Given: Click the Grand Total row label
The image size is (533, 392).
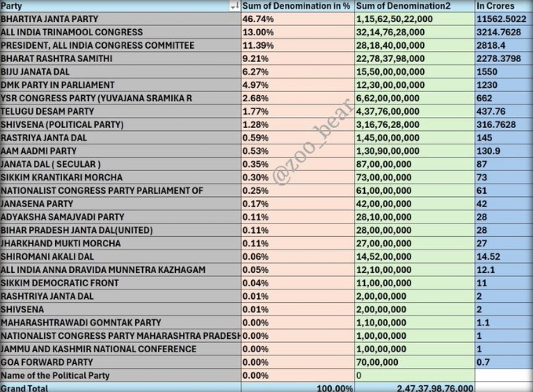Looking at the screenshot, I should tap(24, 388).
